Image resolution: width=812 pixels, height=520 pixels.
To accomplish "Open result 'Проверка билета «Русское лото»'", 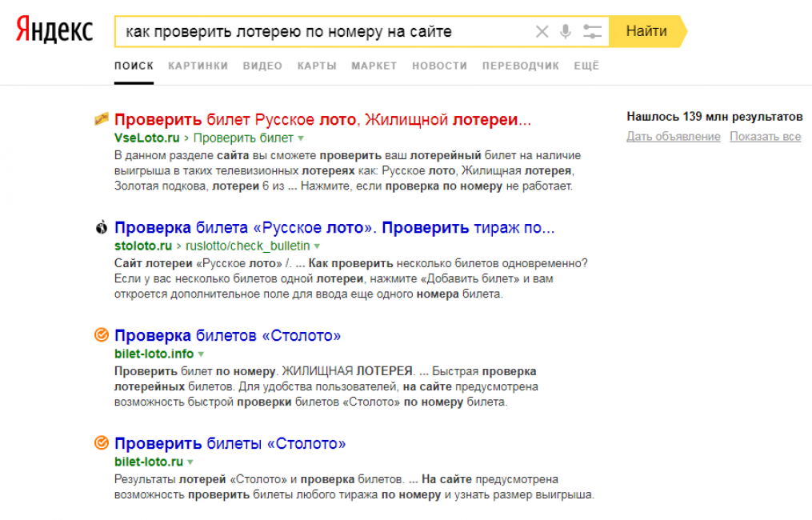I will click(x=334, y=228).
